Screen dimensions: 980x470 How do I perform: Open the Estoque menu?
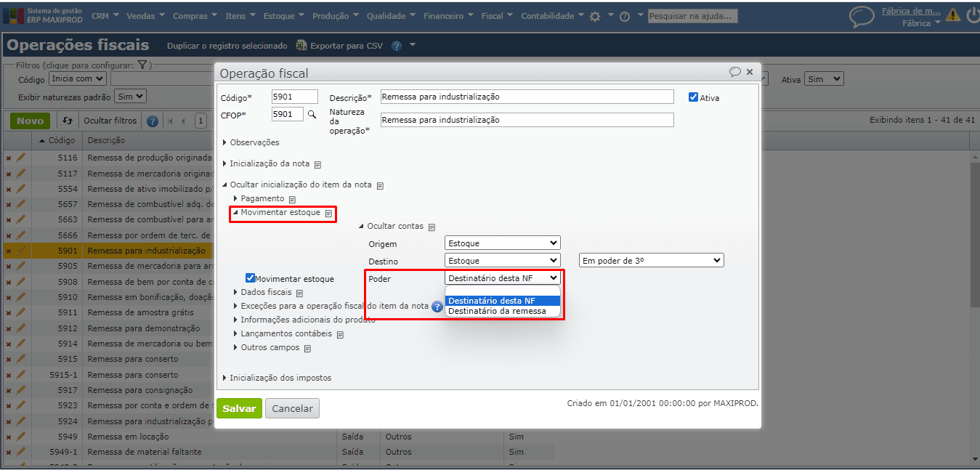pyautogui.click(x=283, y=16)
